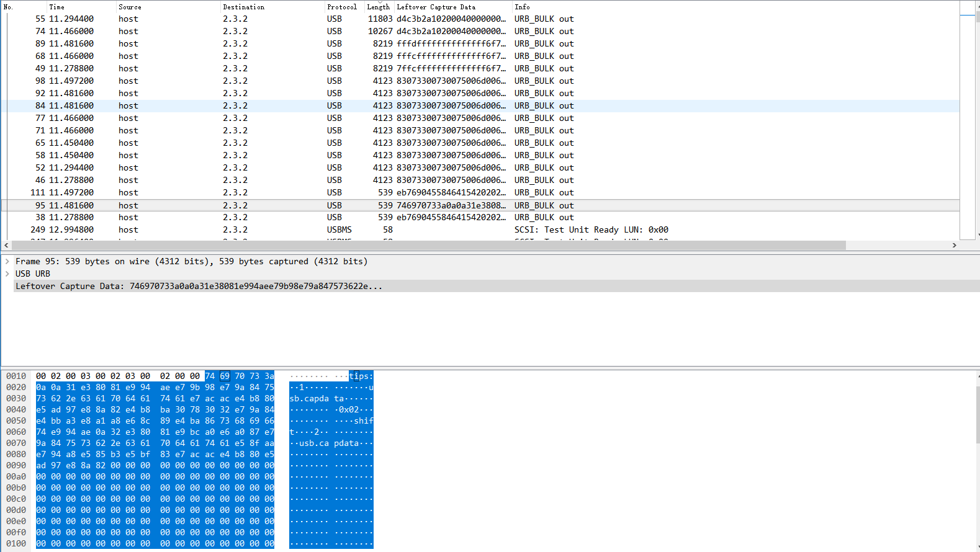Screen dimensions: 980x552
Task: Expand the USB URB section
Action: [x=7, y=274]
